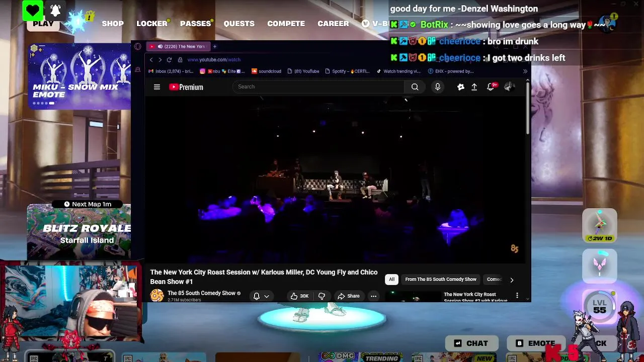Go back with the browser back arrow
The image size is (644, 362).
tap(151, 60)
